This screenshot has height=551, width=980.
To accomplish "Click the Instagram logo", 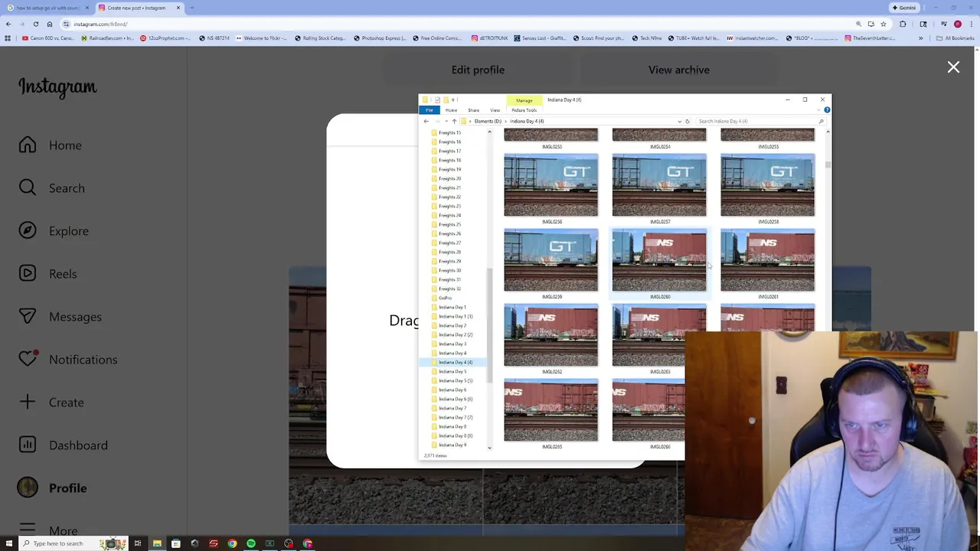I will pyautogui.click(x=57, y=87).
